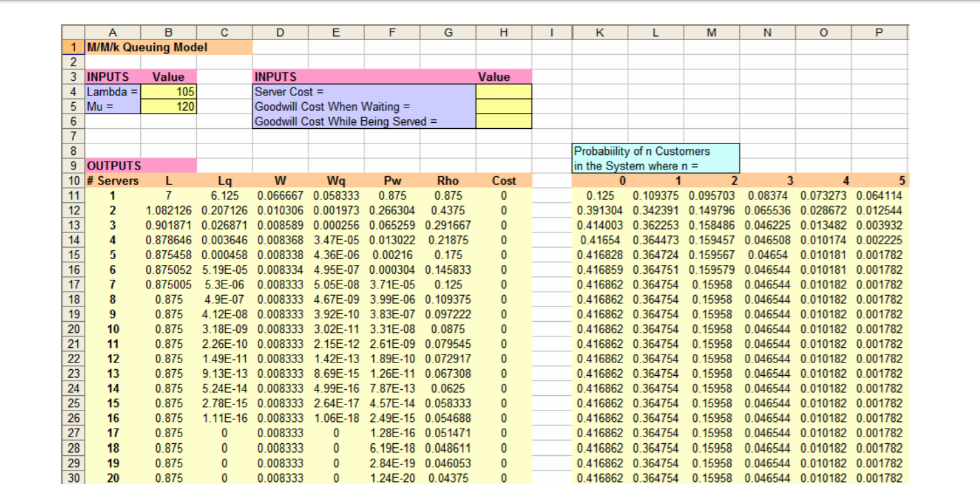Click the '# Servers' header cell

[113, 180]
